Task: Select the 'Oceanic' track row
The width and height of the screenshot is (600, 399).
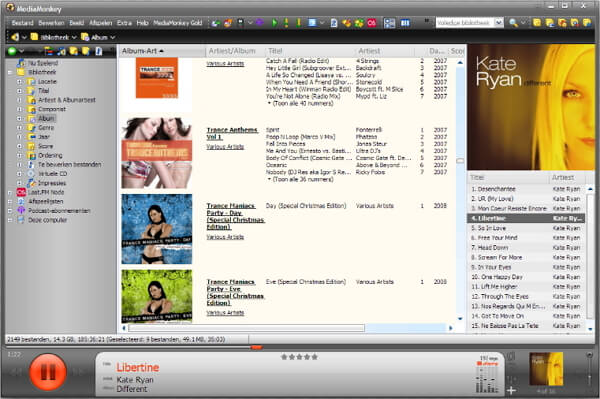Action: (x=356, y=165)
